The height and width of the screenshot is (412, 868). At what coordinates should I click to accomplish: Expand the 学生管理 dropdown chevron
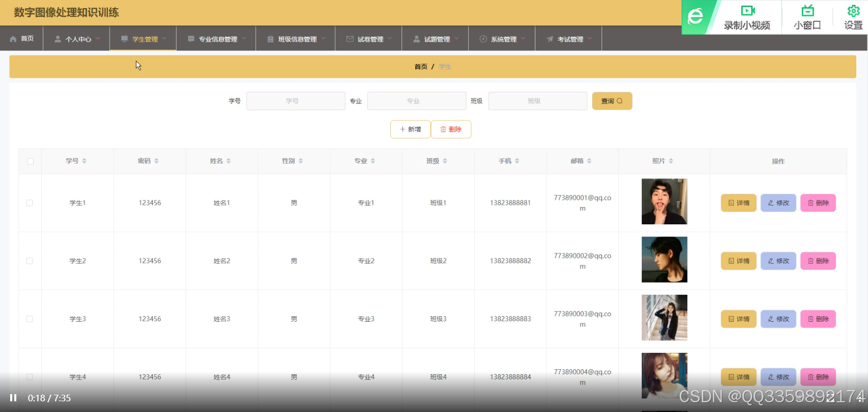(165, 38)
